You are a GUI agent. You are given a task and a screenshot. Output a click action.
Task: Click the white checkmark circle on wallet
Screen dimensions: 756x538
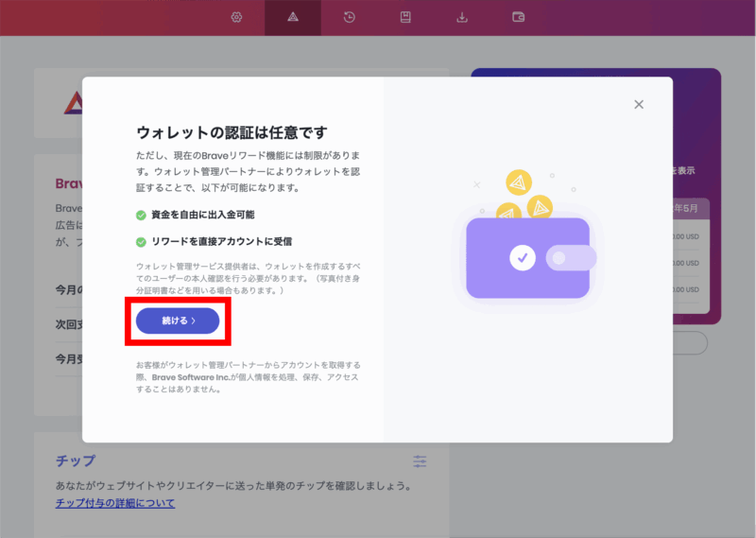[x=522, y=257]
